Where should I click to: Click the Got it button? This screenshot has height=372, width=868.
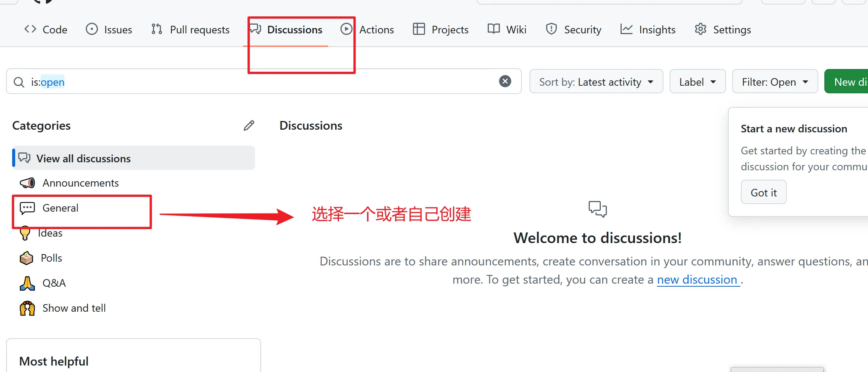pos(764,192)
